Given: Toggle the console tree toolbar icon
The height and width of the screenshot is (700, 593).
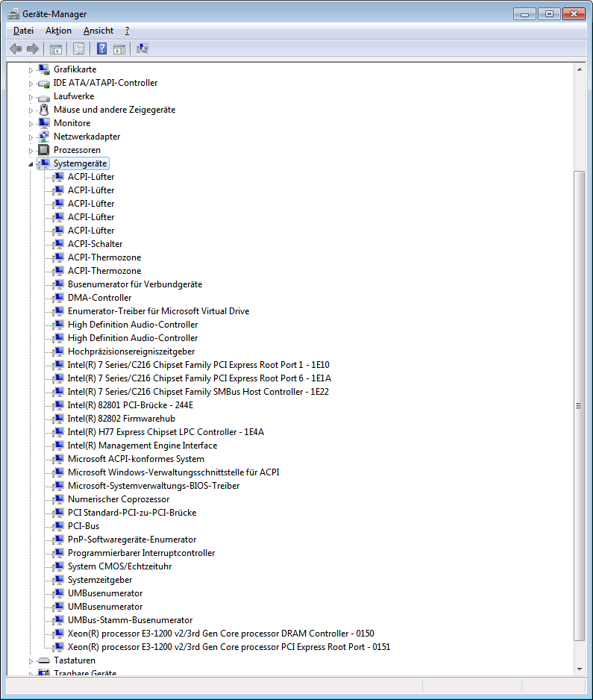Looking at the screenshot, I should (x=56, y=49).
